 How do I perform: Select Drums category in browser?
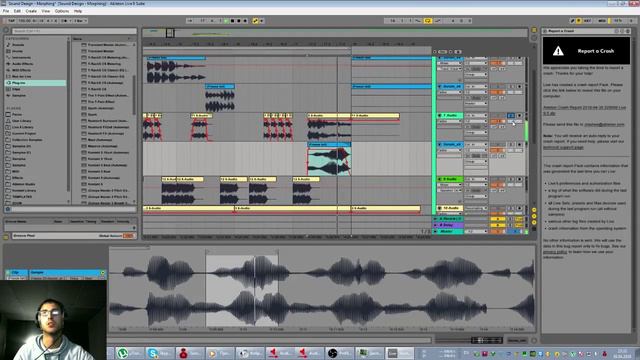point(18,51)
